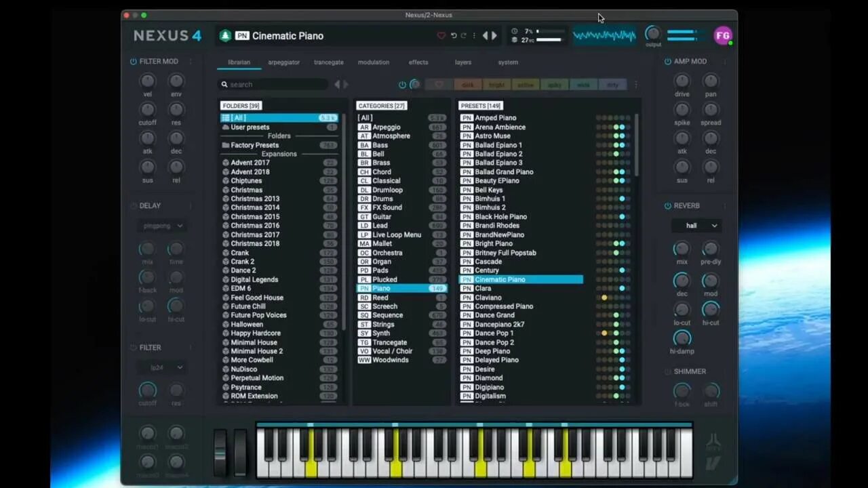Click the modulation wheel
The width and height of the screenshot is (868, 488).
pyautogui.click(x=241, y=452)
